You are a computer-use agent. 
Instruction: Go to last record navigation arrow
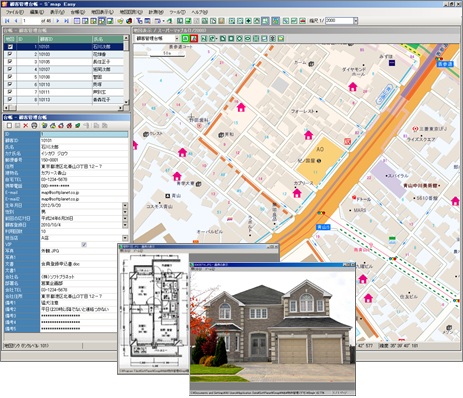[x=66, y=21]
